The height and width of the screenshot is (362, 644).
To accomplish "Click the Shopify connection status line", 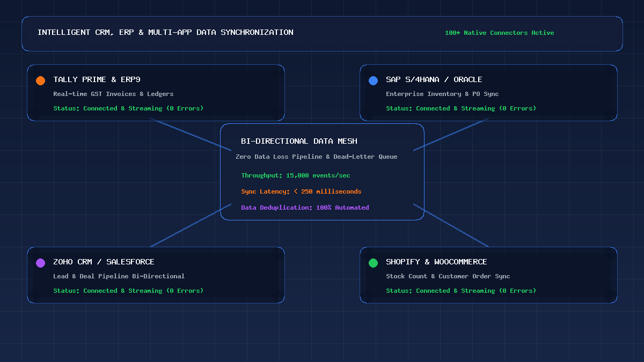I will tap(461, 291).
